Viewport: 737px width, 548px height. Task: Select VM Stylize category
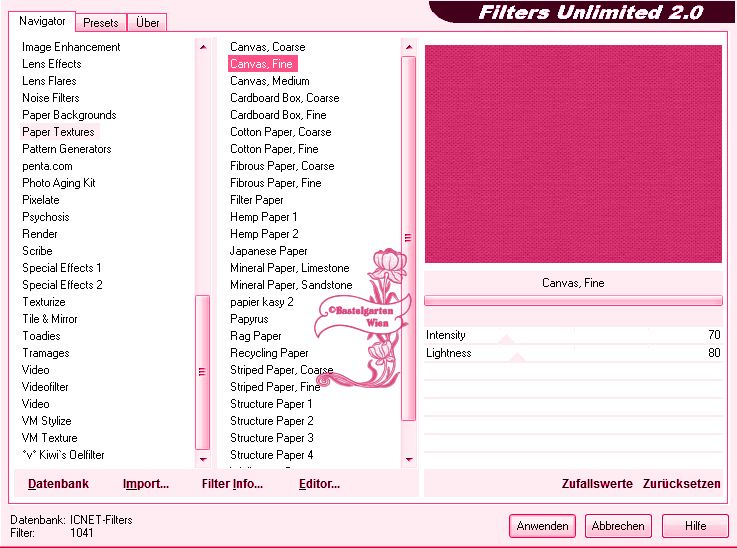point(47,421)
